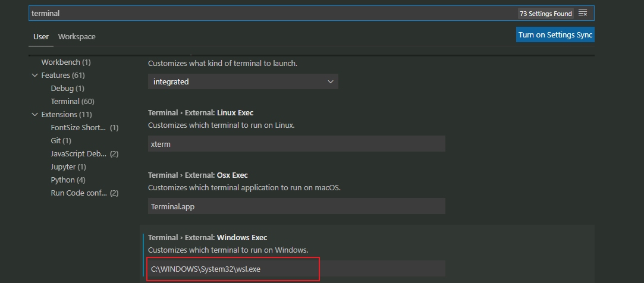Click the Linux Exec field containing xterm
The height and width of the screenshot is (283, 644).
[x=296, y=144]
